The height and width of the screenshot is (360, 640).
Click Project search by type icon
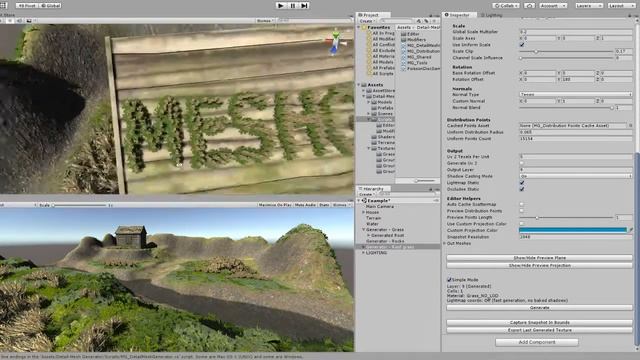pyautogui.click(x=419, y=21)
